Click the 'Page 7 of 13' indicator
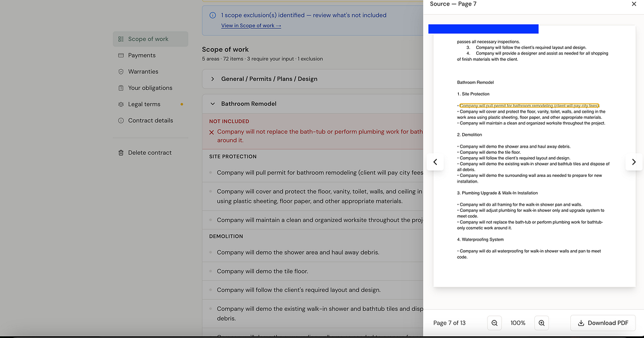 coord(449,323)
